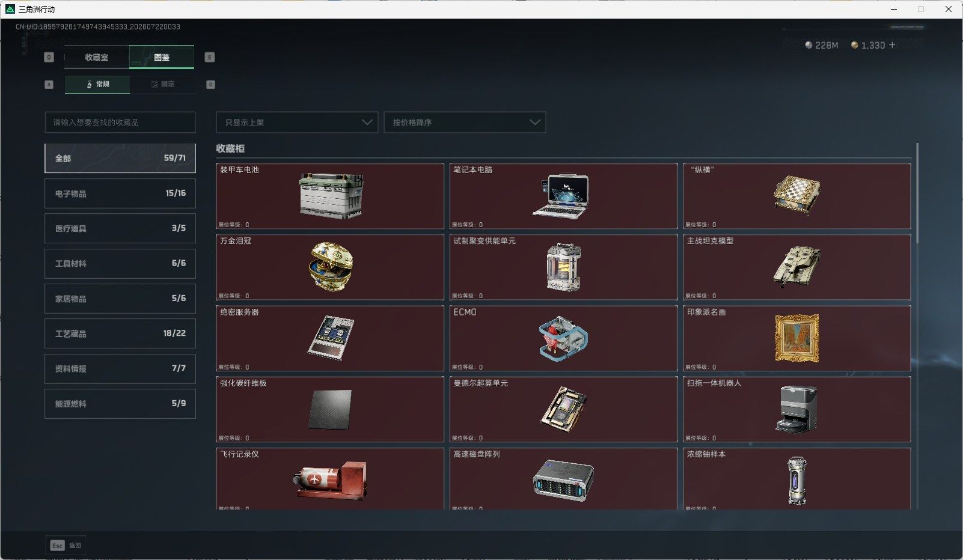Click the CN UID text at top
Viewport: 963px width, 560px height.
98,26
